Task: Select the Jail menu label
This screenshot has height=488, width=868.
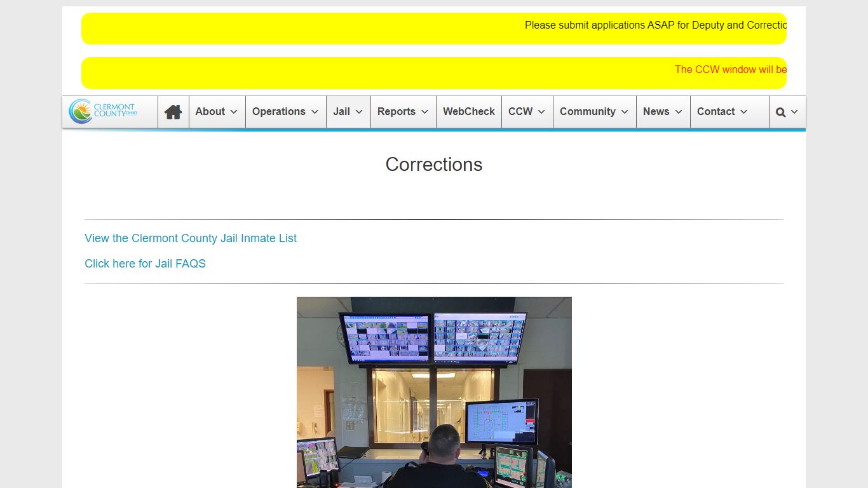Action: 342,111
